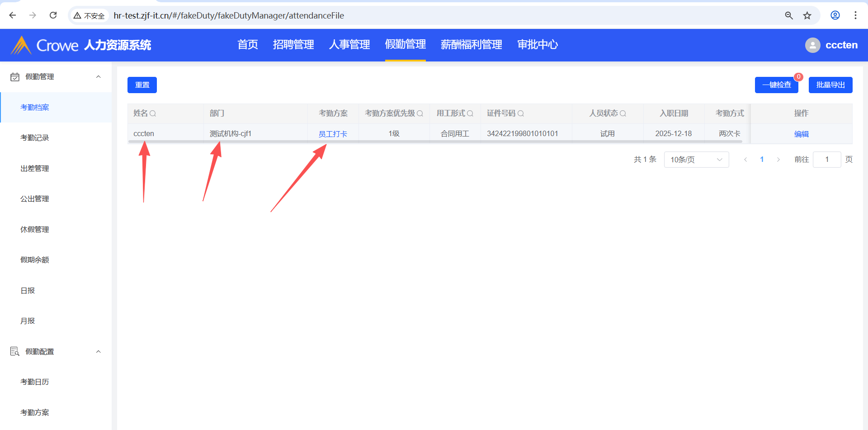Image resolution: width=868 pixels, height=430 pixels.
Task: Open 首页 in the top navigation
Action: [x=248, y=45]
